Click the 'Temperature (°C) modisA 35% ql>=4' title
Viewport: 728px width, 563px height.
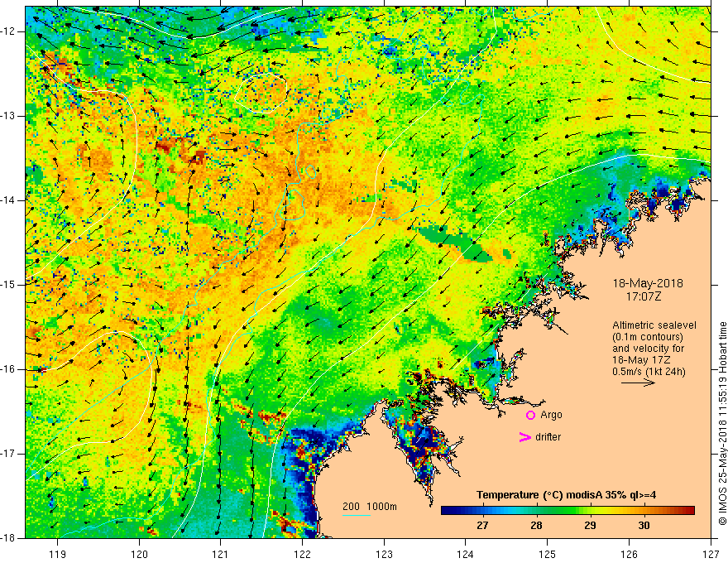tap(566, 495)
